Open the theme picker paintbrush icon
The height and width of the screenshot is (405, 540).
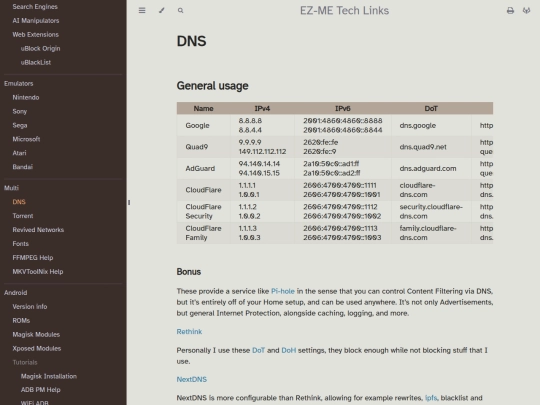coord(162,11)
